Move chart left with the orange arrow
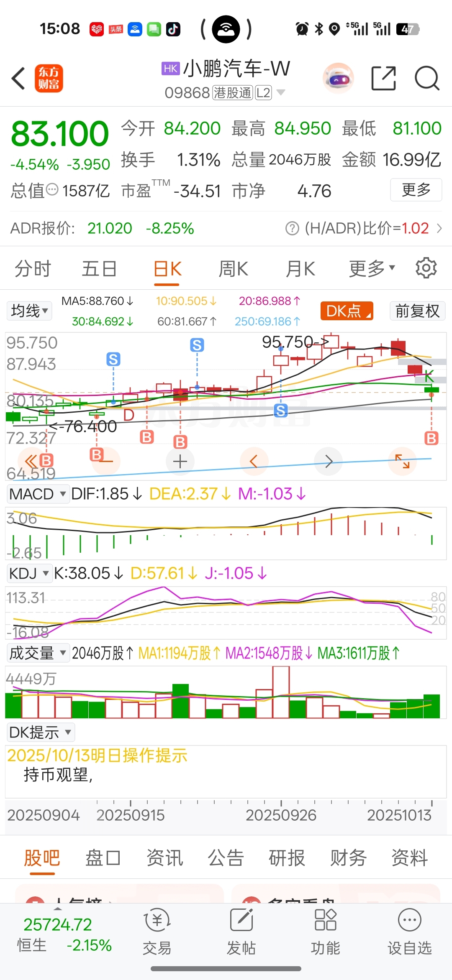Viewport: 452px width, 980px height. (x=254, y=462)
